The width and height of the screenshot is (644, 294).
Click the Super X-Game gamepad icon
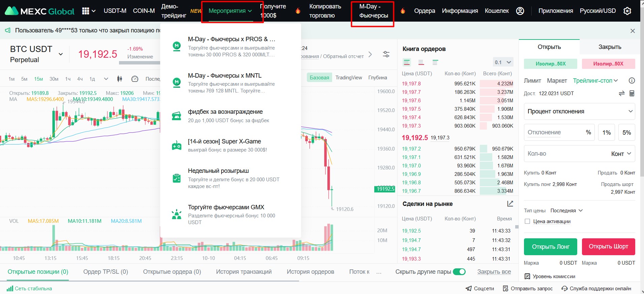(177, 145)
